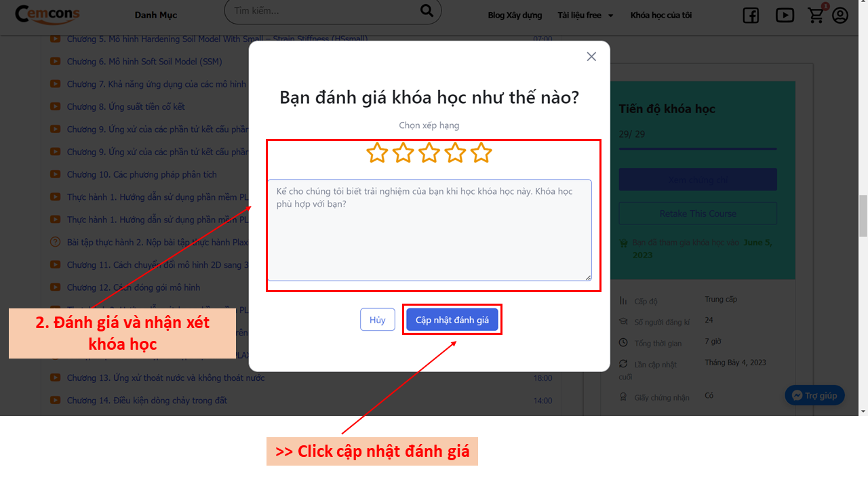Click Cập nhật đánh giá button
The width and height of the screenshot is (868, 488).
pos(452,320)
